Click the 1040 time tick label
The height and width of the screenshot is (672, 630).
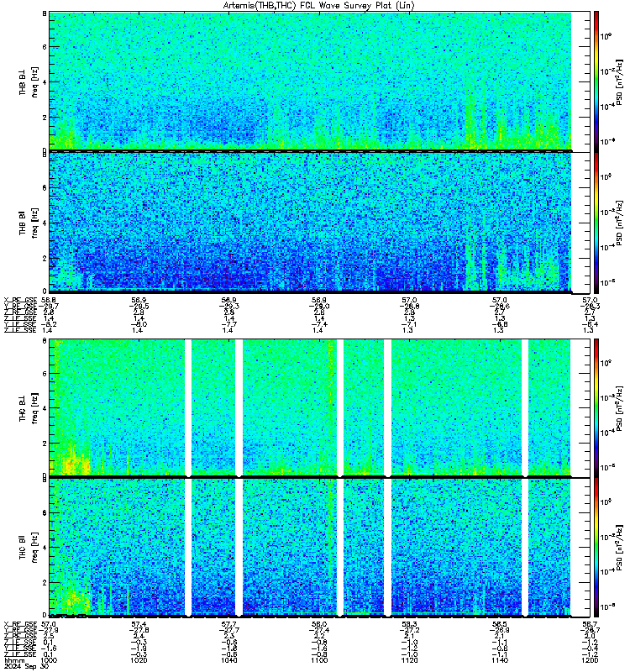pyautogui.click(x=228, y=660)
